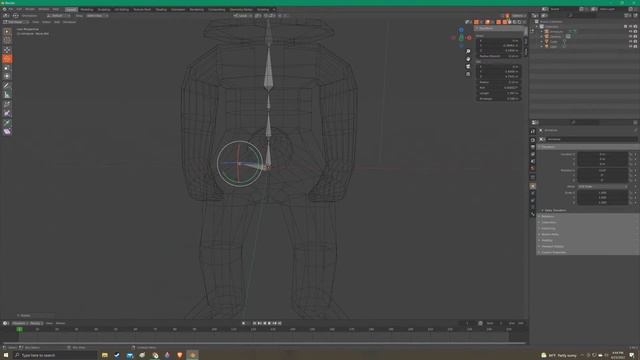Click the active orange Rotate tool
The height and width of the screenshot is (360, 640).
point(7,59)
